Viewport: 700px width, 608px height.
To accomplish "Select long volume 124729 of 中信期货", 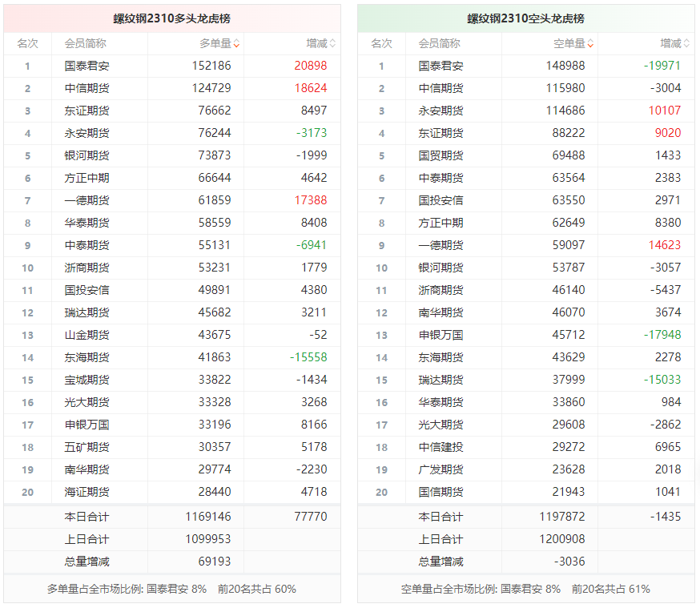I will 211,88.
